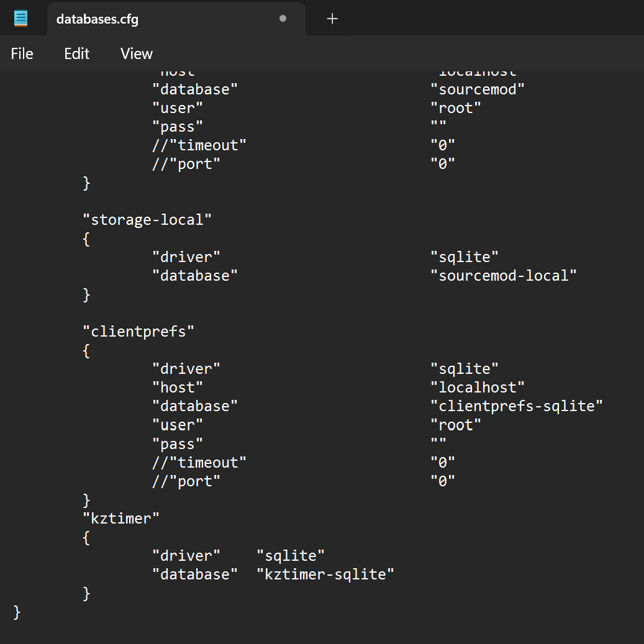Click the "kztimer-sqlite" database value
Viewport: 644px width, 644px height.
(x=325, y=574)
